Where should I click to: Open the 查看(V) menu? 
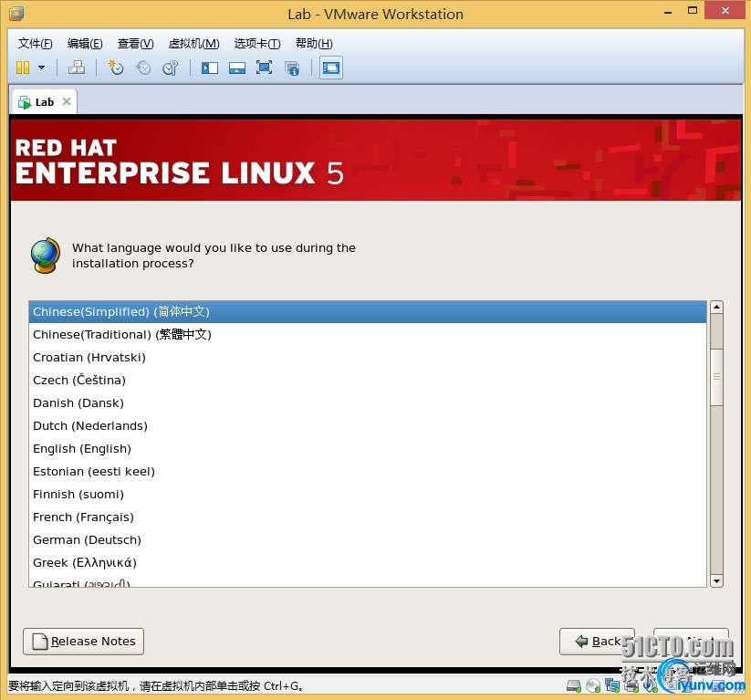coord(136,44)
